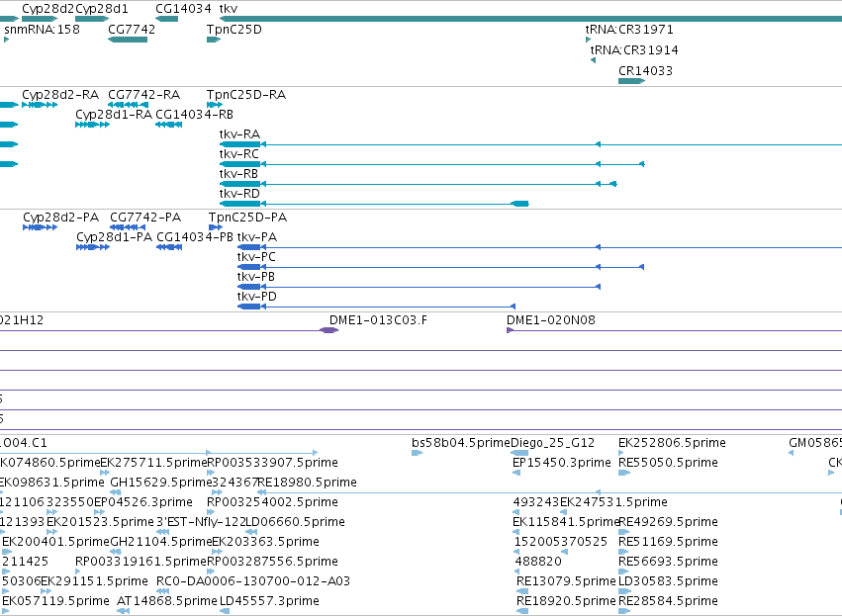This screenshot has height=616, width=842.
Task: Click the Diego_25_G12 label
Action: (x=552, y=443)
